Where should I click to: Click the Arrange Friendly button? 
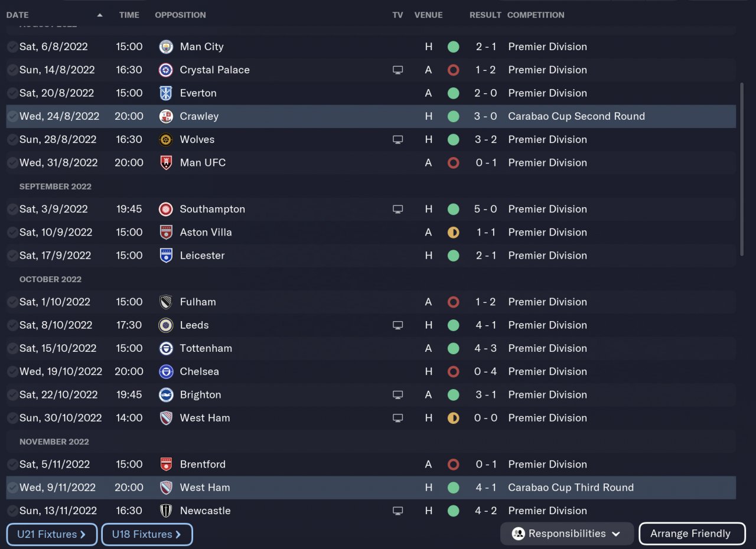pos(692,534)
